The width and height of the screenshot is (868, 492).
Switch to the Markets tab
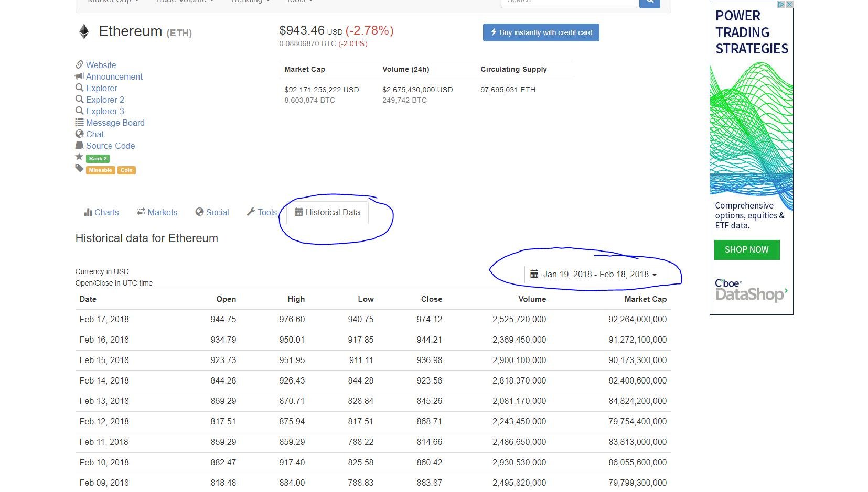point(157,212)
